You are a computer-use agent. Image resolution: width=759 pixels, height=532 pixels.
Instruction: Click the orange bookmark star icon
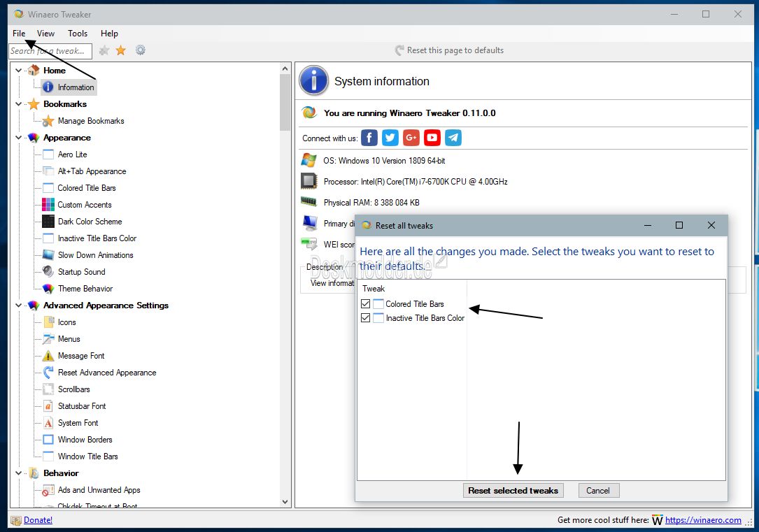[x=121, y=50]
